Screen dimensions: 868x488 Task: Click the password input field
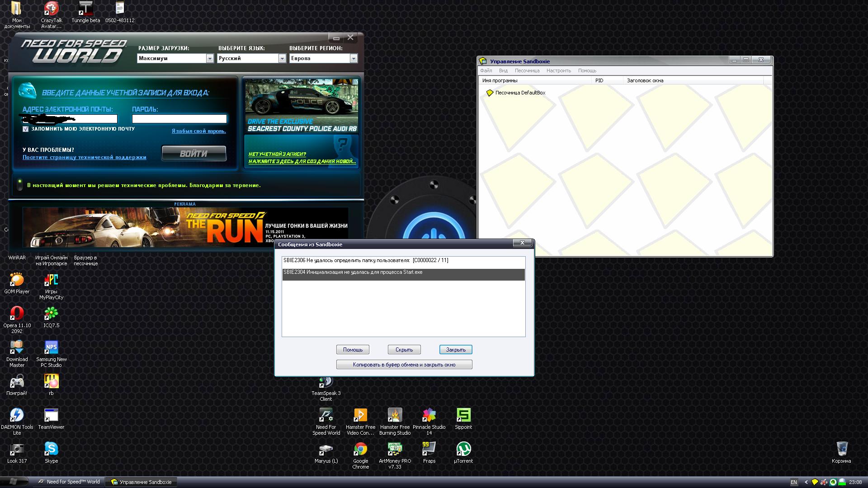pyautogui.click(x=179, y=119)
